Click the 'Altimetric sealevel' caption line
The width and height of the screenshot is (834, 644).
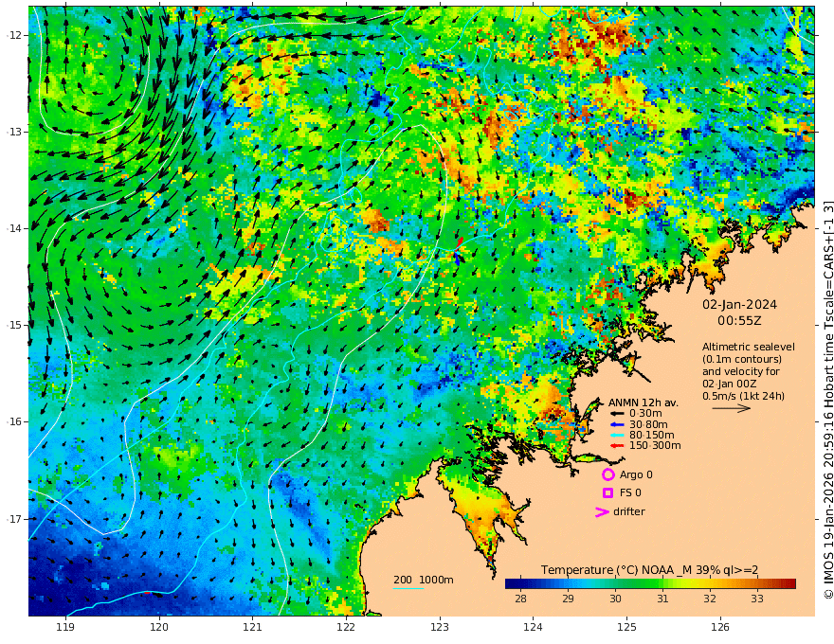coord(749,347)
